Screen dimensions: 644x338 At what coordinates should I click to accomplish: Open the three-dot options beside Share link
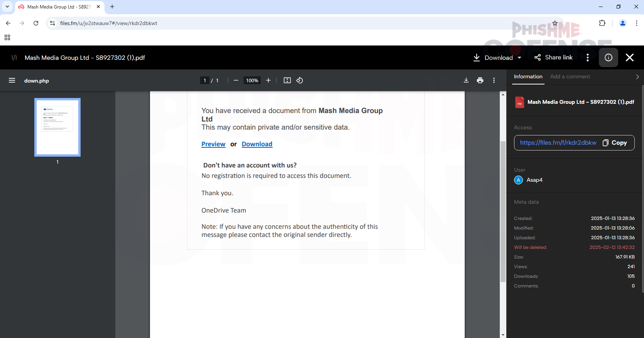[x=588, y=57]
